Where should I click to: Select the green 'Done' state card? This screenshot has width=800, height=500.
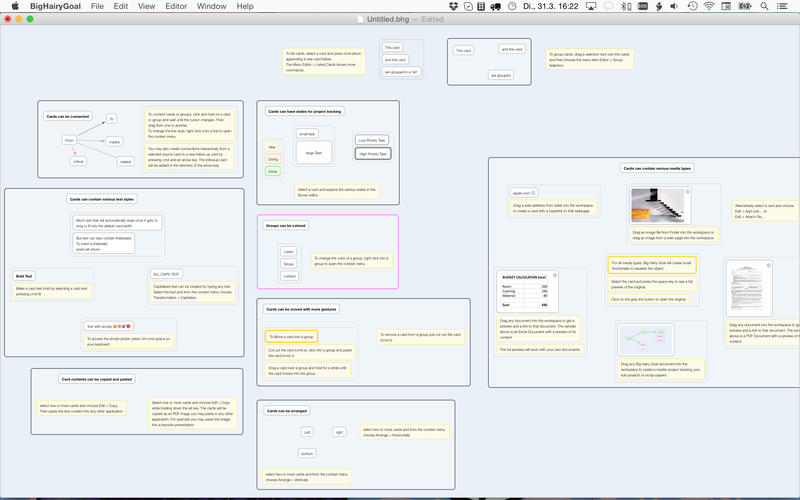pos(272,171)
